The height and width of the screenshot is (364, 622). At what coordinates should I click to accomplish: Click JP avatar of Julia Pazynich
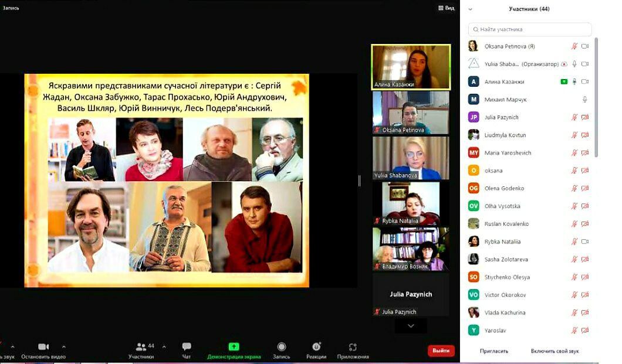tap(473, 117)
